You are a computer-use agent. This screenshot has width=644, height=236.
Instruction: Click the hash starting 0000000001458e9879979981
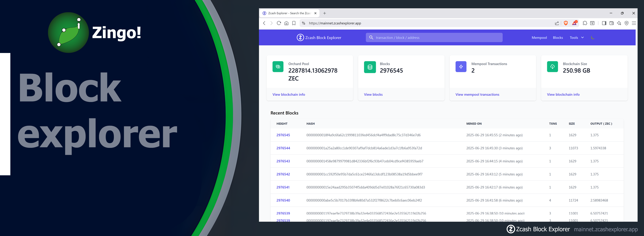click(365, 161)
